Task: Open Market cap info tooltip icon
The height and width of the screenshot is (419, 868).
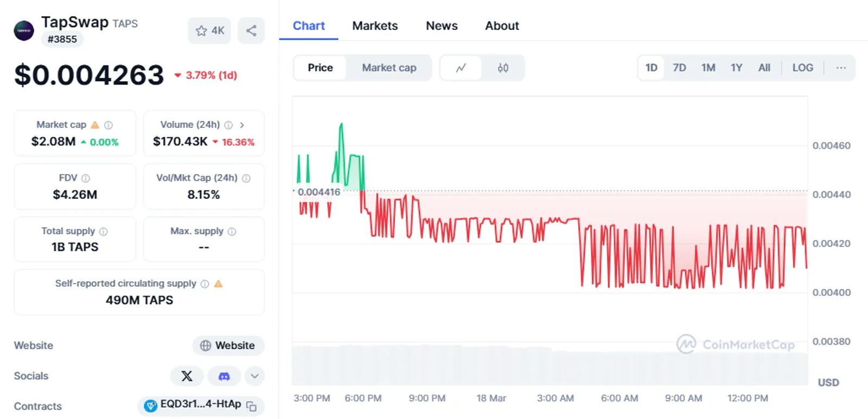Action: pos(108,125)
